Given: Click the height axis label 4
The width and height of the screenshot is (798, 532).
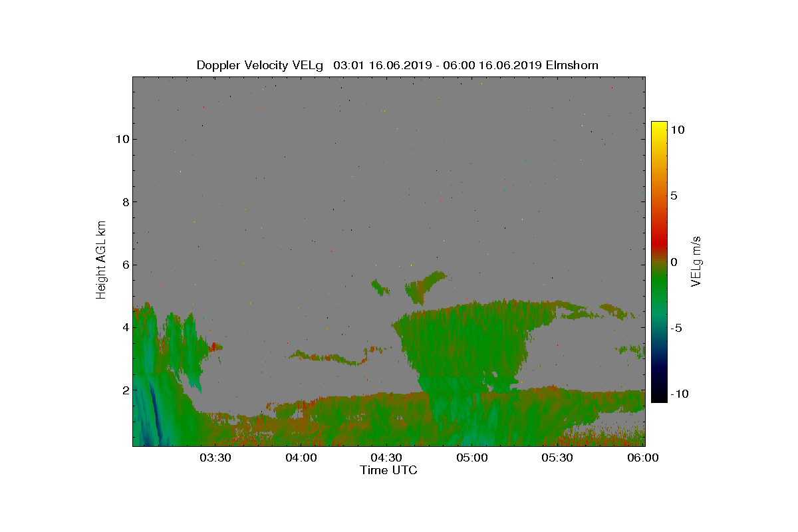Looking at the screenshot, I should [x=124, y=327].
